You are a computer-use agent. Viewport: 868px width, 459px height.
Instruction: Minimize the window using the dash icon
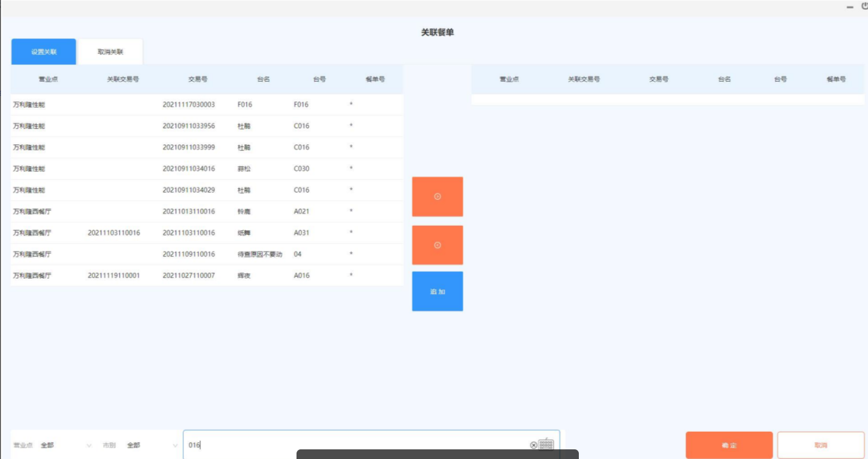850,7
